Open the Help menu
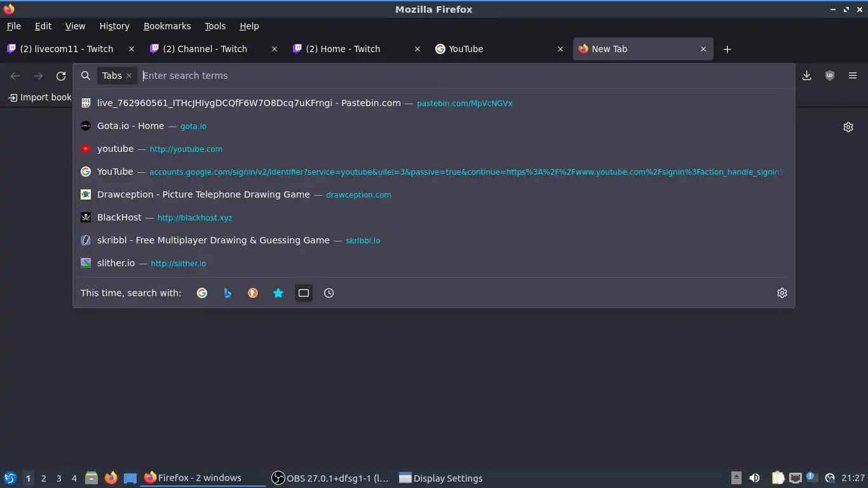 pos(249,26)
